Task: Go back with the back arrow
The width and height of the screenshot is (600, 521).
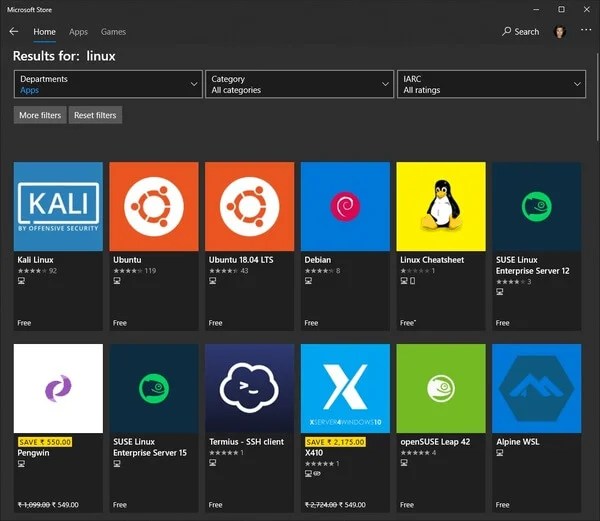Action: click(x=14, y=31)
